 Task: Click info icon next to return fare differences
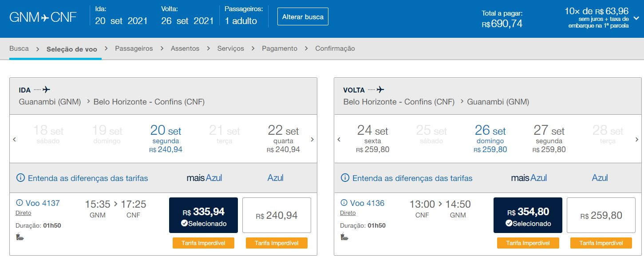coord(345,178)
